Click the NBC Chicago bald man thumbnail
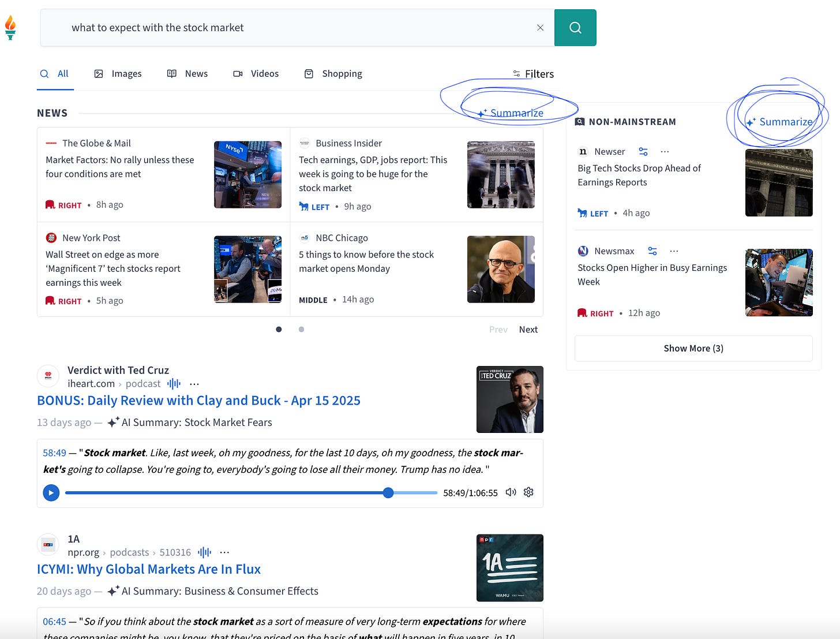Image resolution: width=840 pixels, height=639 pixels. [501, 269]
